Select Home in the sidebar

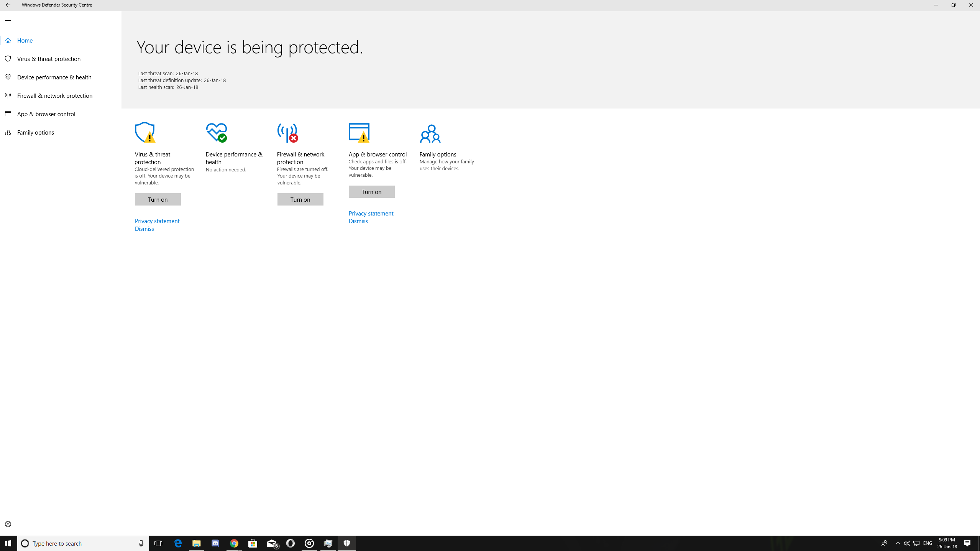tap(25, 41)
